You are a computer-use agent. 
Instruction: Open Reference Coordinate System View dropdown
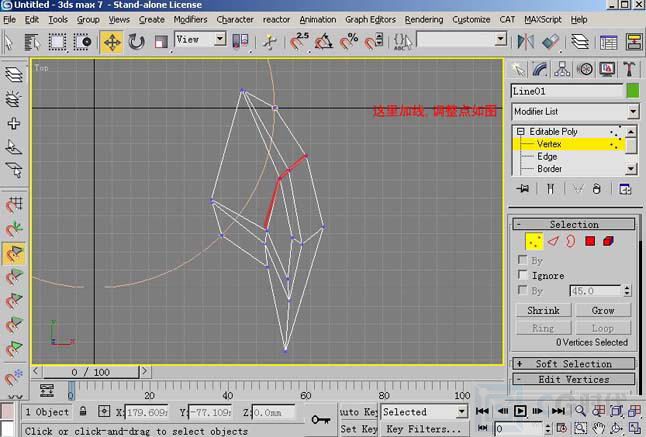click(220, 39)
